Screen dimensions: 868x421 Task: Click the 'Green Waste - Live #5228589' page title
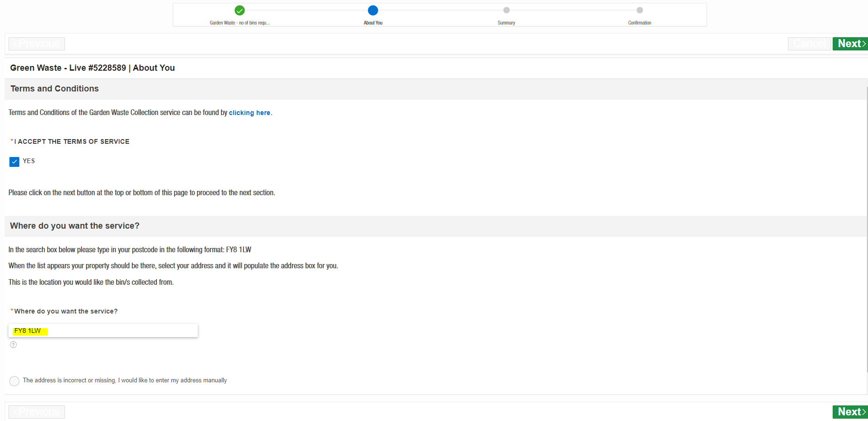point(92,68)
